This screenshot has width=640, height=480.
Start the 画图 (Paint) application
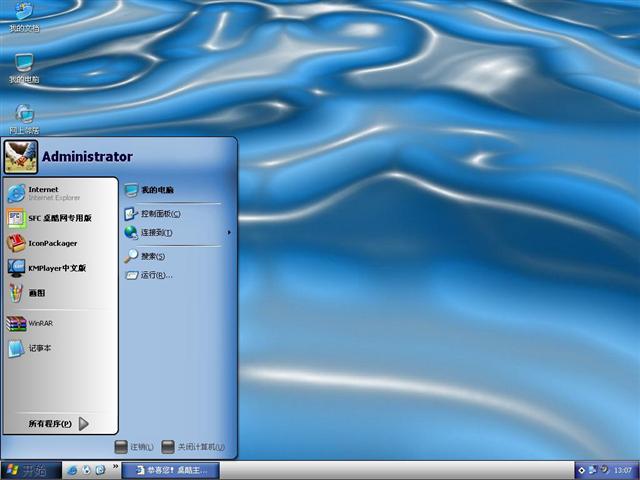click(x=35, y=294)
